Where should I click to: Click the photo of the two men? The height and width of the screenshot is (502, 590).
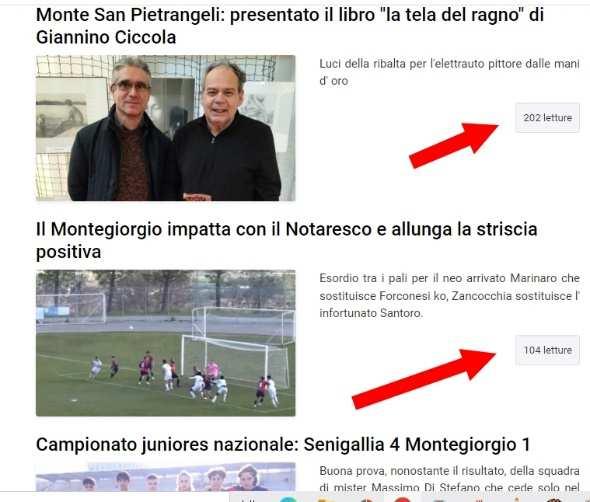pyautogui.click(x=166, y=128)
